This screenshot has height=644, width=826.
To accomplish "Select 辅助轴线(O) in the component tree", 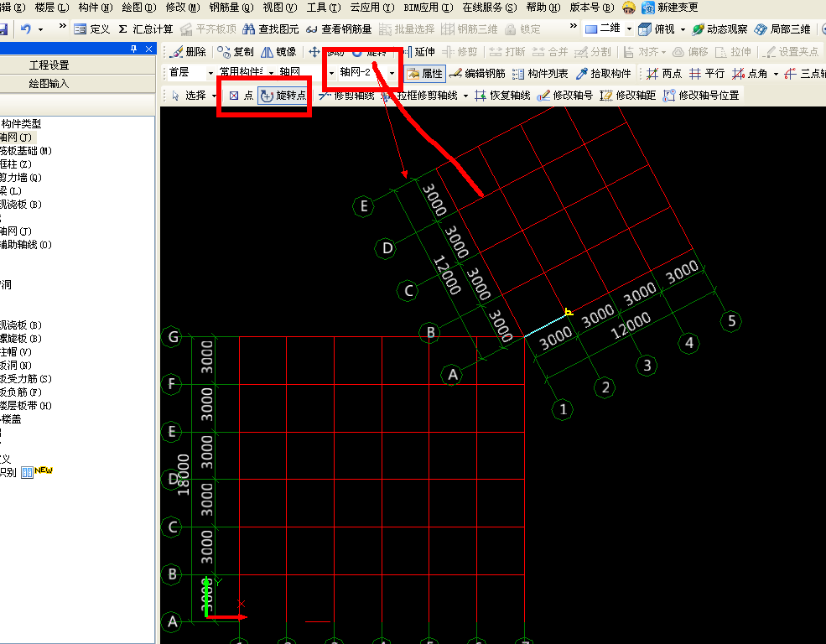I will click(x=26, y=244).
